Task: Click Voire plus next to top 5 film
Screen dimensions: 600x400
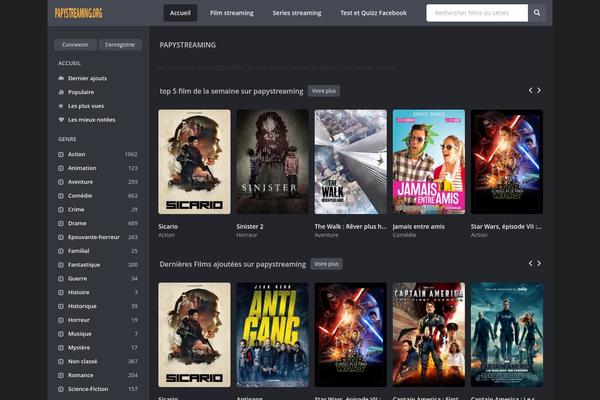Action: (324, 91)
